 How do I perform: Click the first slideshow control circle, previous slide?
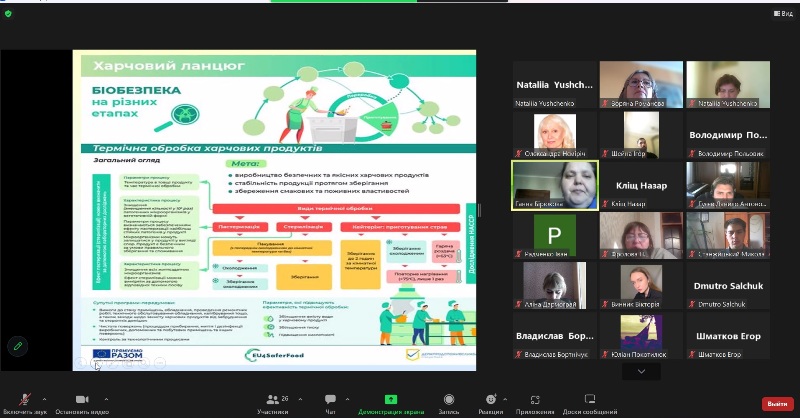tap(81, 362)
